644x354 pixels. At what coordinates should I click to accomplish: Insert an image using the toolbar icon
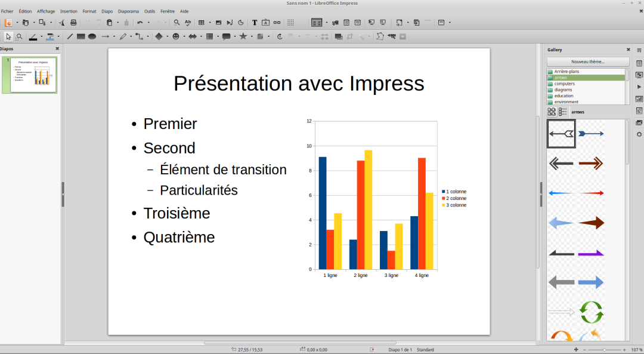click(x=218, y=23)
